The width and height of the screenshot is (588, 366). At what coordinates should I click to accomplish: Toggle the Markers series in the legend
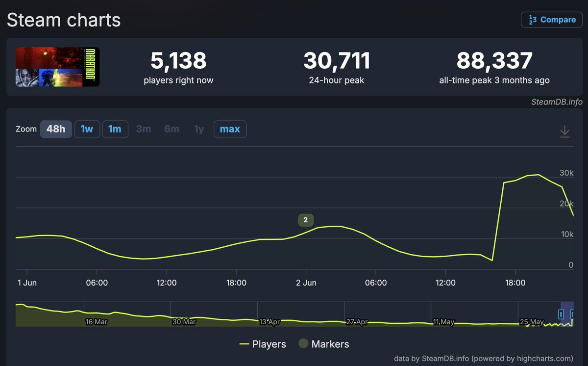point(324,344)
